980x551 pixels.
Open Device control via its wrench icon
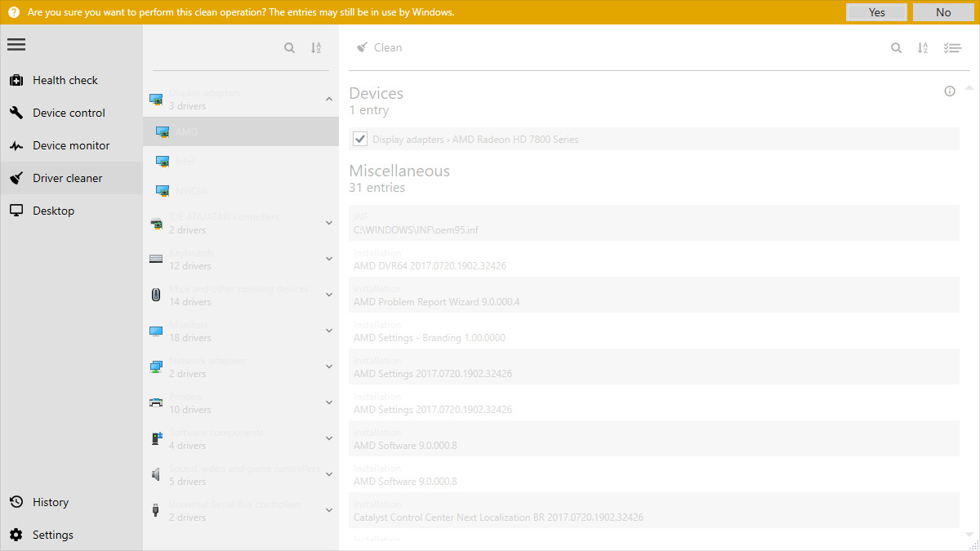click(16, 113)
